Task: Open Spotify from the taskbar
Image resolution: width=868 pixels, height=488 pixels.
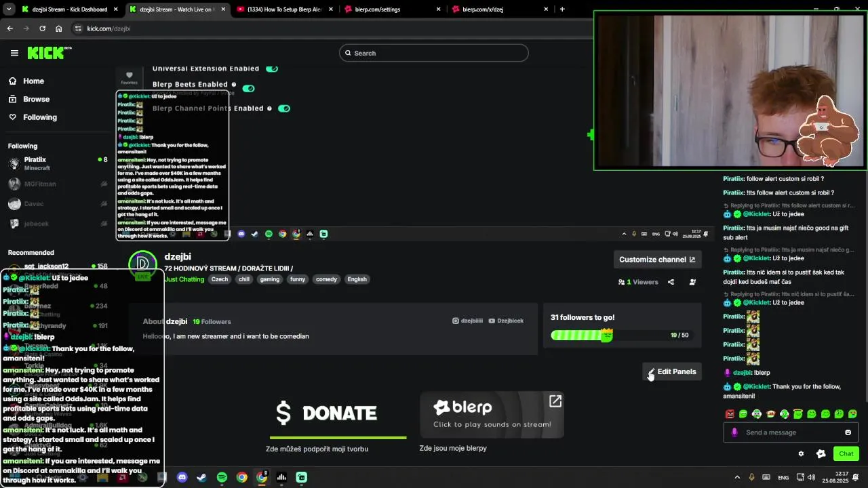Action: (222, 477)
